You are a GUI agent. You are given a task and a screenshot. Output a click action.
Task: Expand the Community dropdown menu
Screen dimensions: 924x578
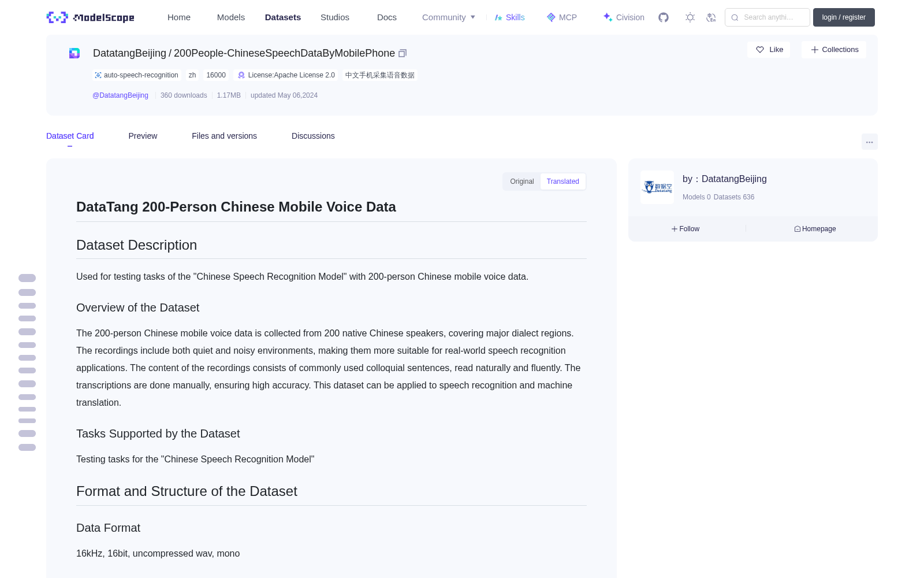point(449,17)
